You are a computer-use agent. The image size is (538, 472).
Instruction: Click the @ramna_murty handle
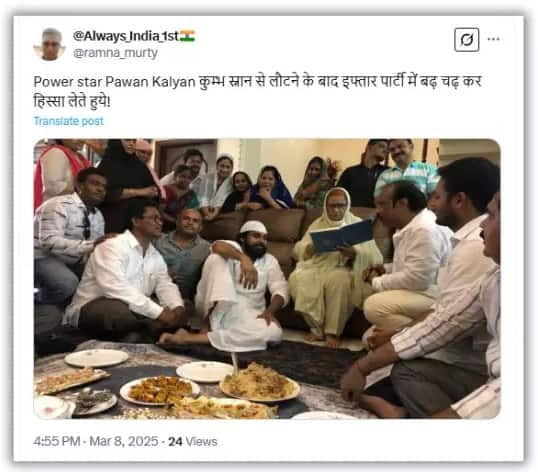click(x=115, y=53)
